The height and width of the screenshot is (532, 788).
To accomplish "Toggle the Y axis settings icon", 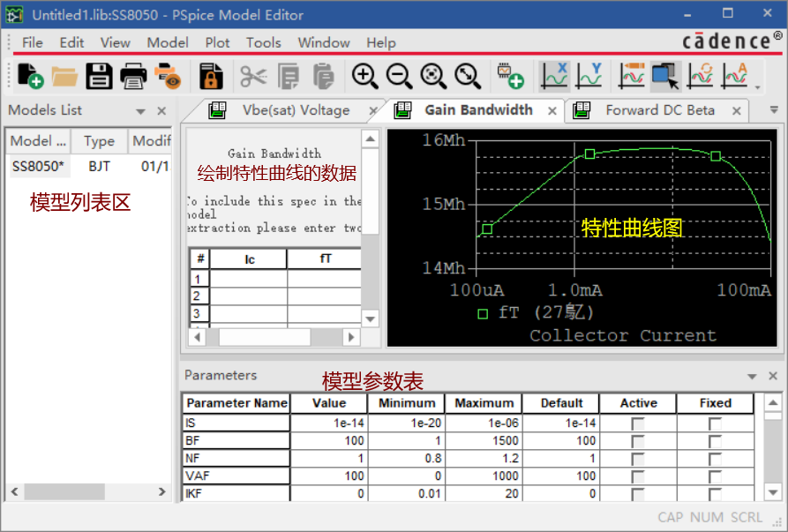I will click(x=589, y=77).
